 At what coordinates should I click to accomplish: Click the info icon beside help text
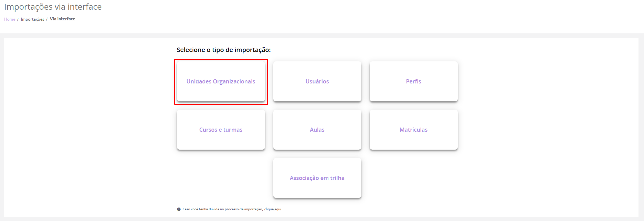[179, 209]
